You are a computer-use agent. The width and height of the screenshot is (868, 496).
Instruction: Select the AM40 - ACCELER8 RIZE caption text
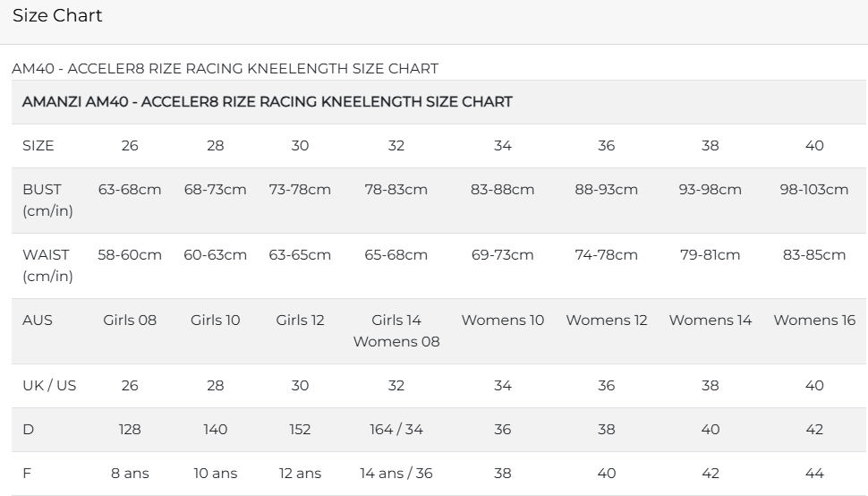tap(225, 69)
